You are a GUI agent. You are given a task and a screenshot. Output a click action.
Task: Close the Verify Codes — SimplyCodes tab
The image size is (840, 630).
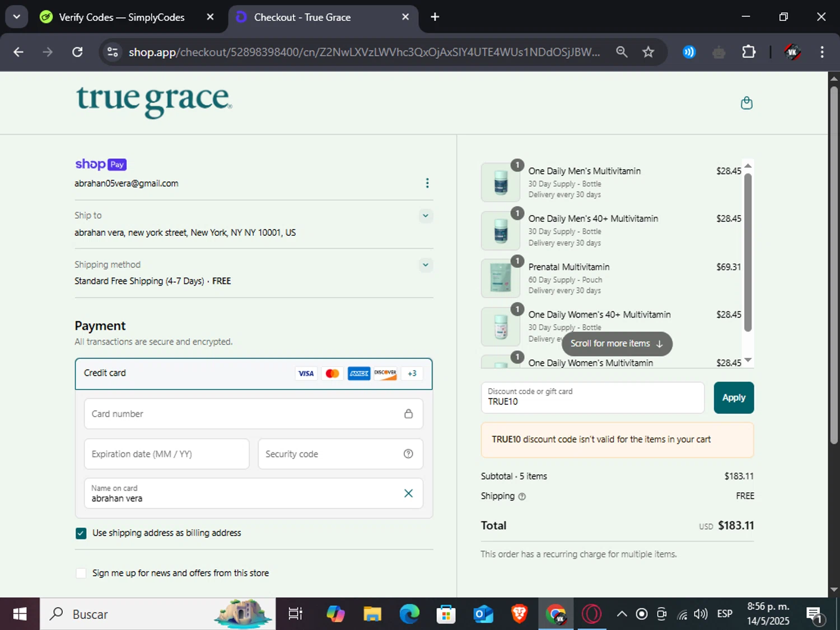pyautogui.click(x=210, y=17)
